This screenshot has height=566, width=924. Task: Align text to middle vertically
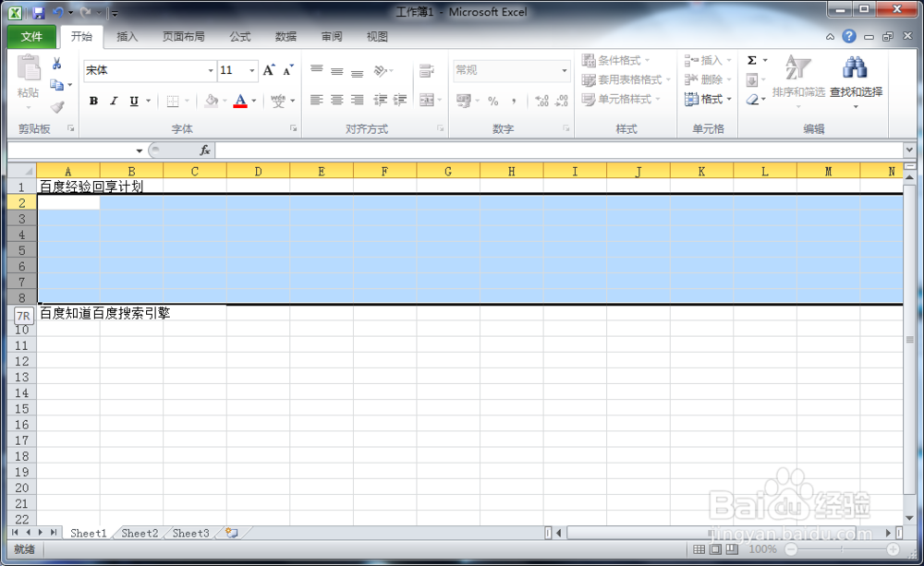pos(336,71)
